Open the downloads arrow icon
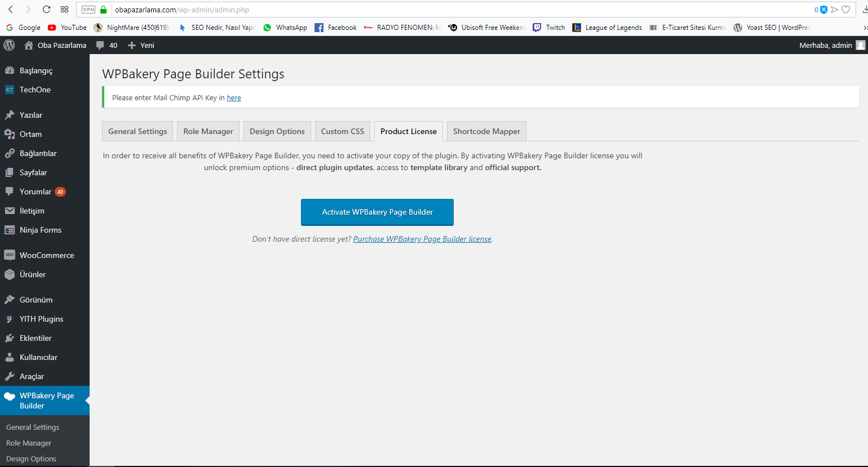The height and width of the screenshot is (467, 868). (x=864, y=10)
